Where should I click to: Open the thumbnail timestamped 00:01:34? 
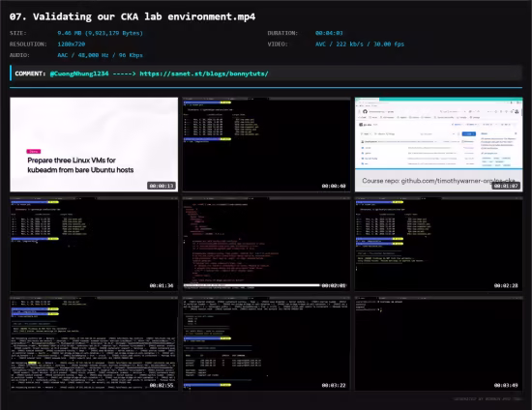[x=94, y=245]
